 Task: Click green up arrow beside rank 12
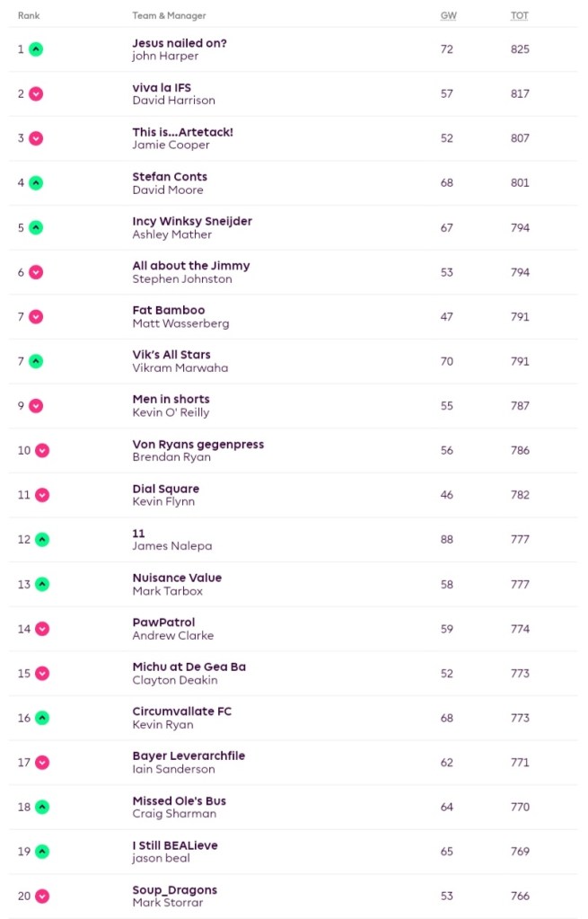tap(42, 540)
